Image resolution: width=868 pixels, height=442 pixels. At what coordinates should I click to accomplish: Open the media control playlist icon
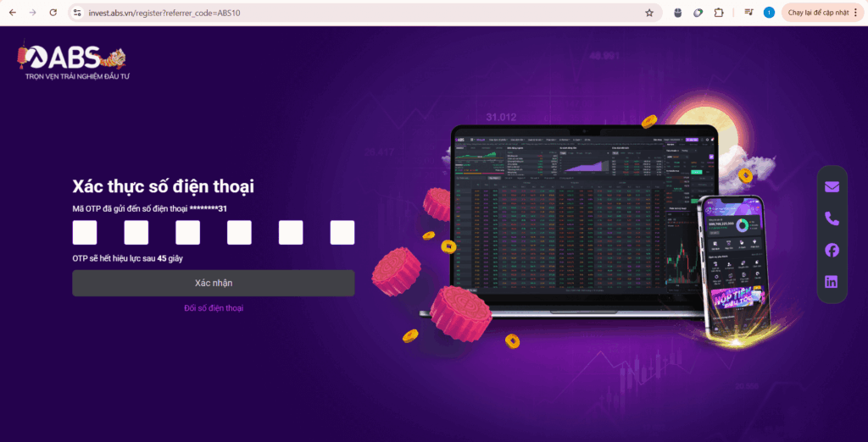pyautogui.click(x=749, y=12)
